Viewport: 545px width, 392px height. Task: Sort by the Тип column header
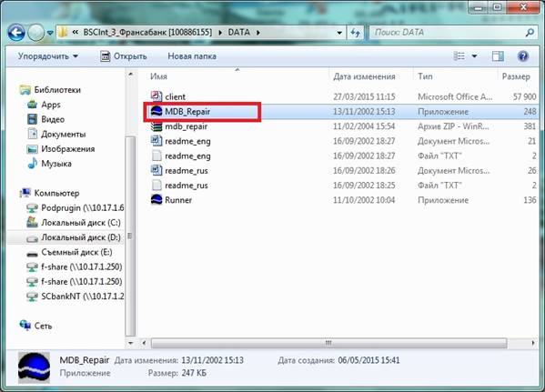425,76
